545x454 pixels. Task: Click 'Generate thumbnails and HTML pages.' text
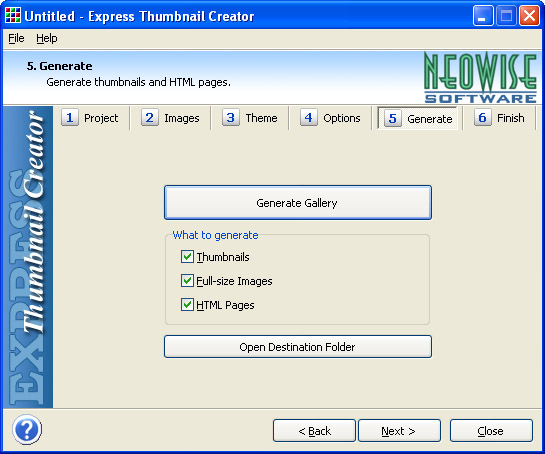coord(138,82)
